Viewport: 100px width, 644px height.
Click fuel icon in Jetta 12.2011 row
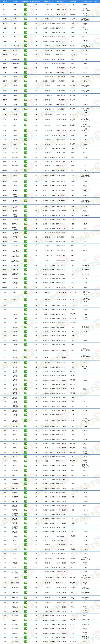coord(26,461)
